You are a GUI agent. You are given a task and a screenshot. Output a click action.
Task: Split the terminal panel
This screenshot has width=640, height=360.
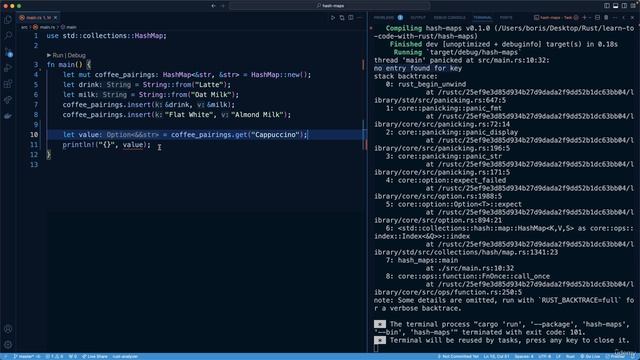tap(597, 18)
